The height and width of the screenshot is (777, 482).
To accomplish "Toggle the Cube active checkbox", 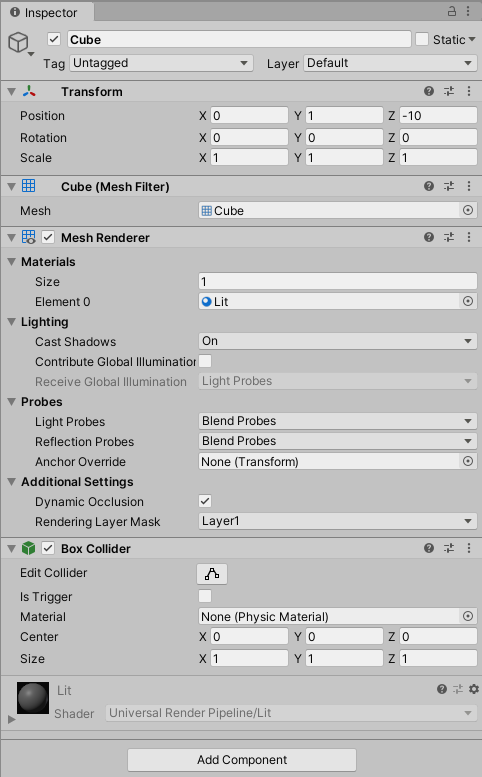I will tap(54, 39).
